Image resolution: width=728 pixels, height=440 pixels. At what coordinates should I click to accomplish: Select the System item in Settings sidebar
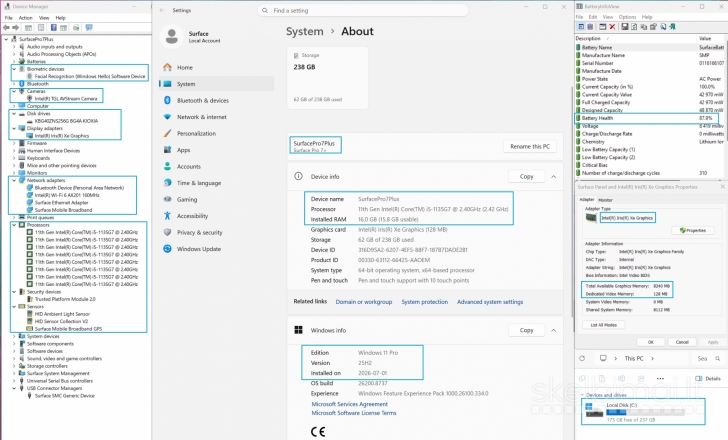pyautogui.click(x=216, y=84)
